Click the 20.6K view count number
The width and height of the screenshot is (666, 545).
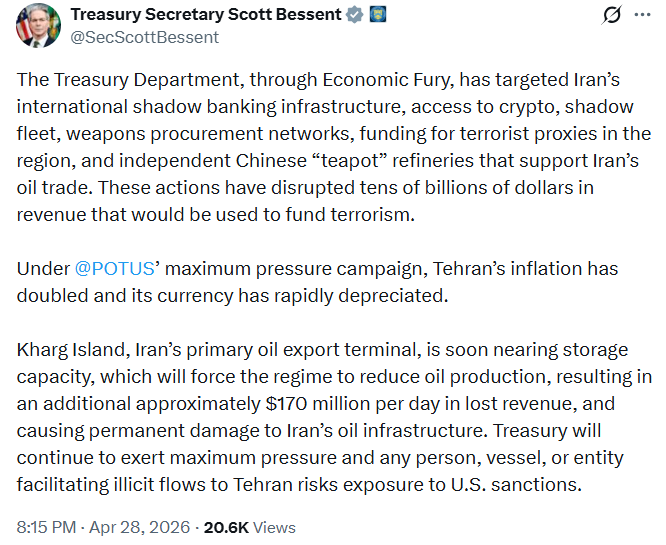tap(226, 527)
